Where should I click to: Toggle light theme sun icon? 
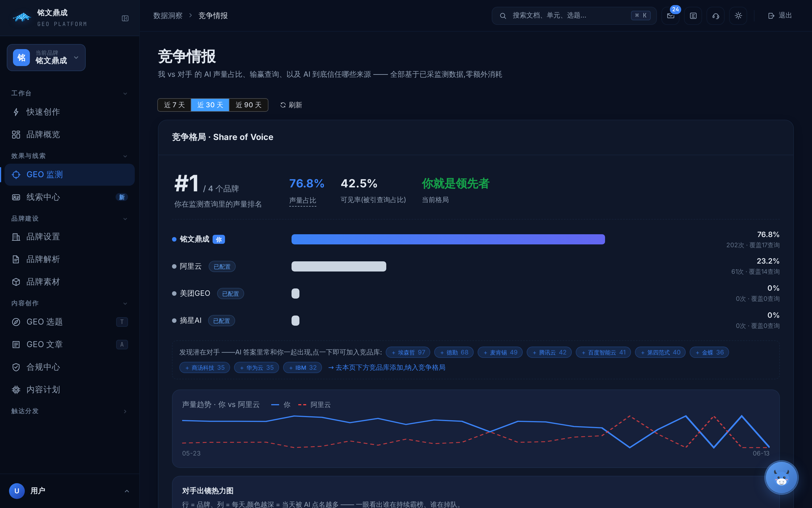(738, 16)
